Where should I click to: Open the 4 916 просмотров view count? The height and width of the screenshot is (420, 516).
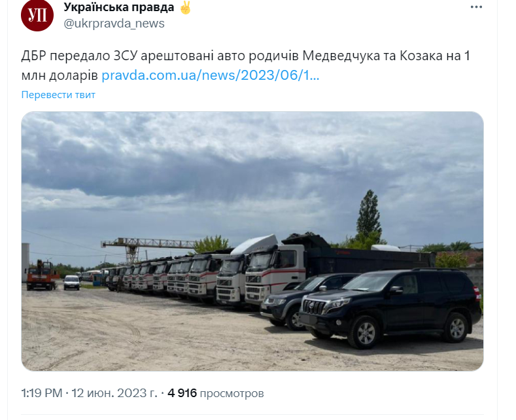point(216,393)
